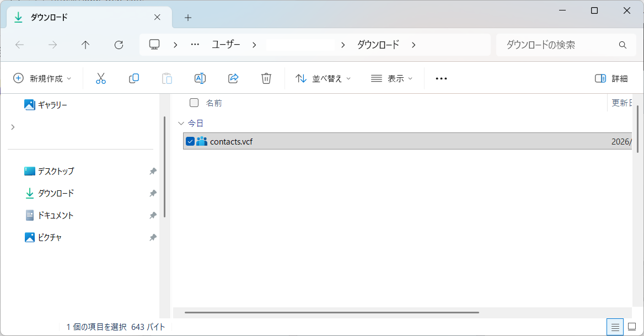Click the ギャラリー gallery icon
The image size is (644, 336).
point(30,105)
